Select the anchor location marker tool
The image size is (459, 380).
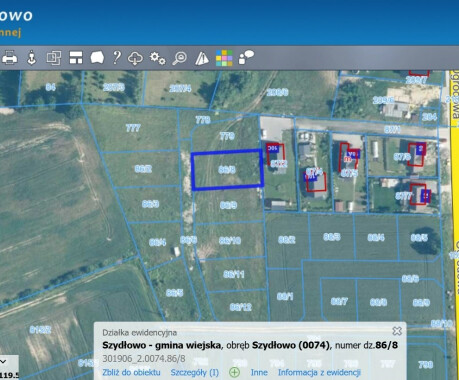click(x=31, y=58)
